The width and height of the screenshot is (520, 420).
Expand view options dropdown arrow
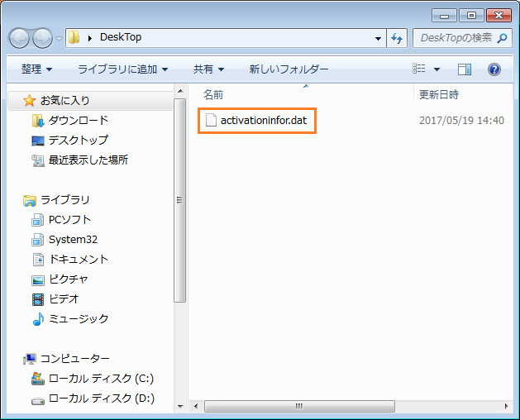437,69
